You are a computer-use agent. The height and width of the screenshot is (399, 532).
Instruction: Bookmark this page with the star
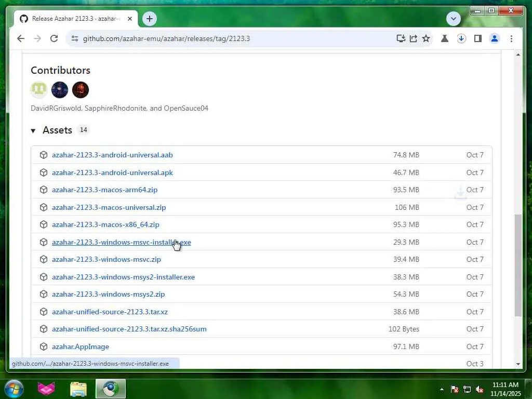coord(426,38)
